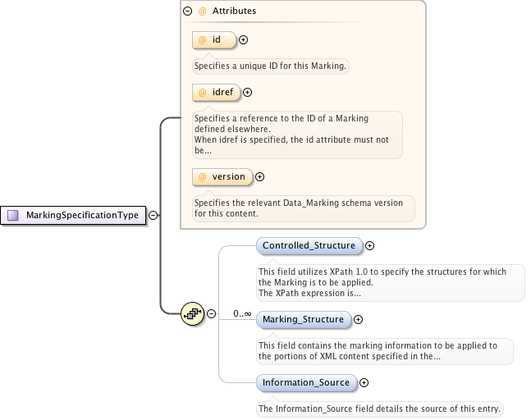Click the purple MarkingSpecificationType type icon
This screenshot has height=420, width=531.
pyautogui.click(x=13, y=216)
